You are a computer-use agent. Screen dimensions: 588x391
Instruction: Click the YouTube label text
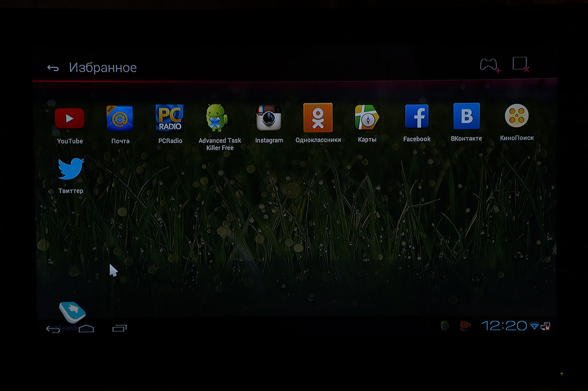coord(70,141)
